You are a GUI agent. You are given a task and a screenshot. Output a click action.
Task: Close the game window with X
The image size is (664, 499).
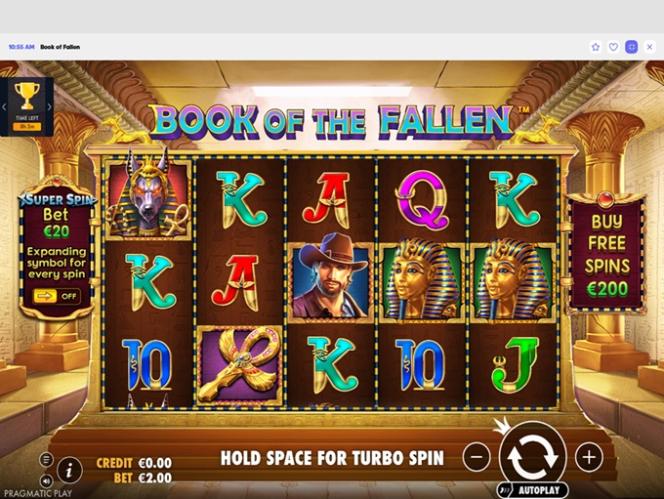(650, 47)
